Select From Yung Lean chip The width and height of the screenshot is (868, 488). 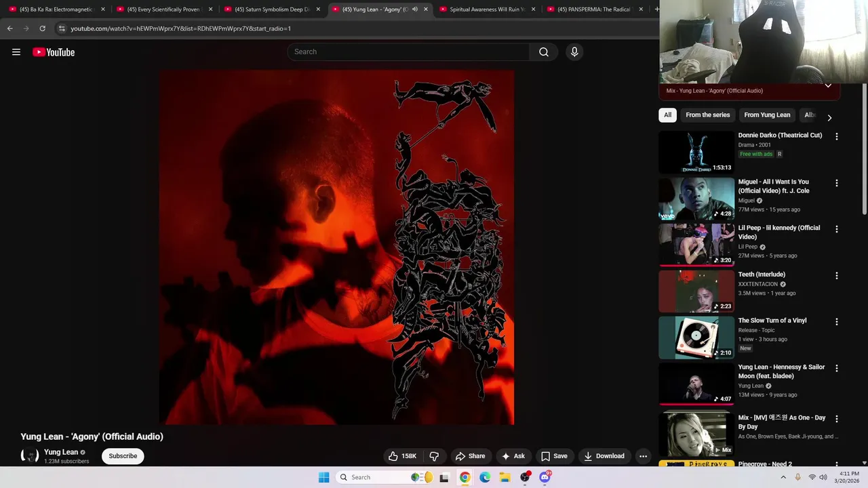(x=767, y=115)
